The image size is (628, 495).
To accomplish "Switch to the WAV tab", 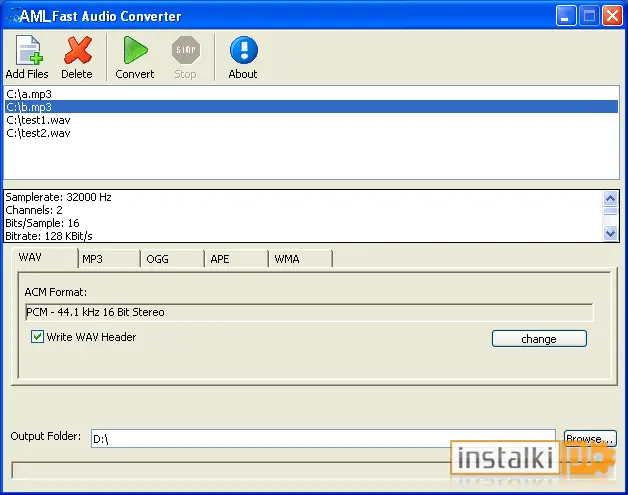I will point(44,258).
